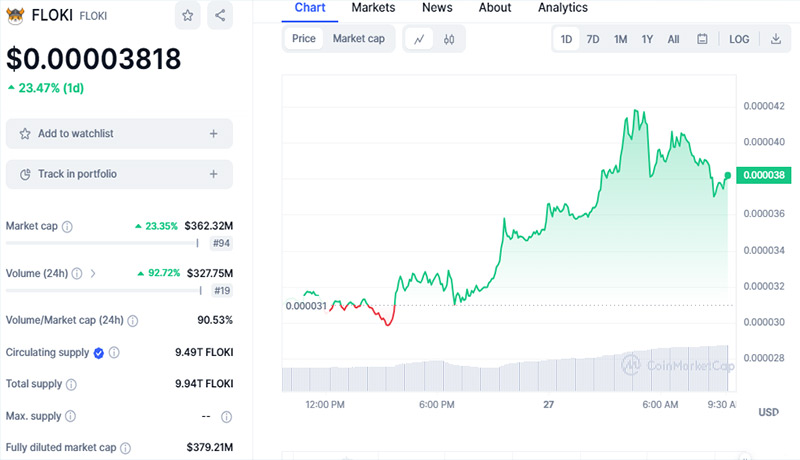
Task: Click the $0.00003818 price value
Action: pos(93,59)
